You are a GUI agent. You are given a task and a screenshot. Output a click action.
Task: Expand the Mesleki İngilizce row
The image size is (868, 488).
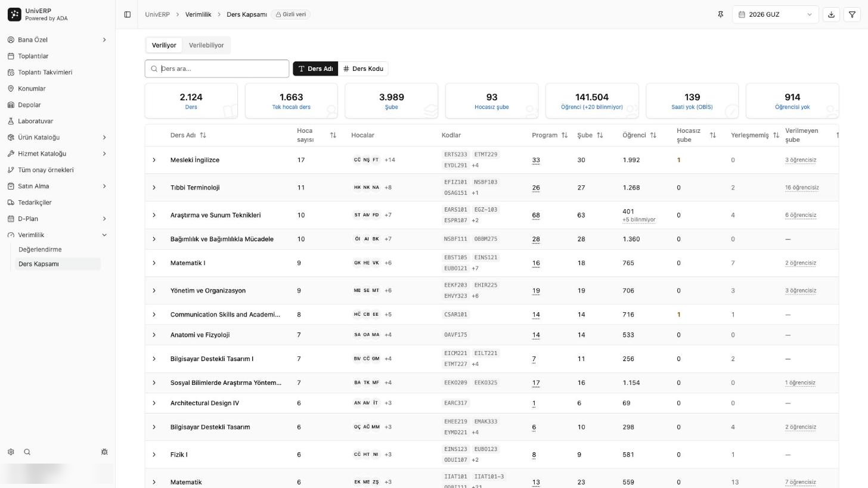[154, 160]
